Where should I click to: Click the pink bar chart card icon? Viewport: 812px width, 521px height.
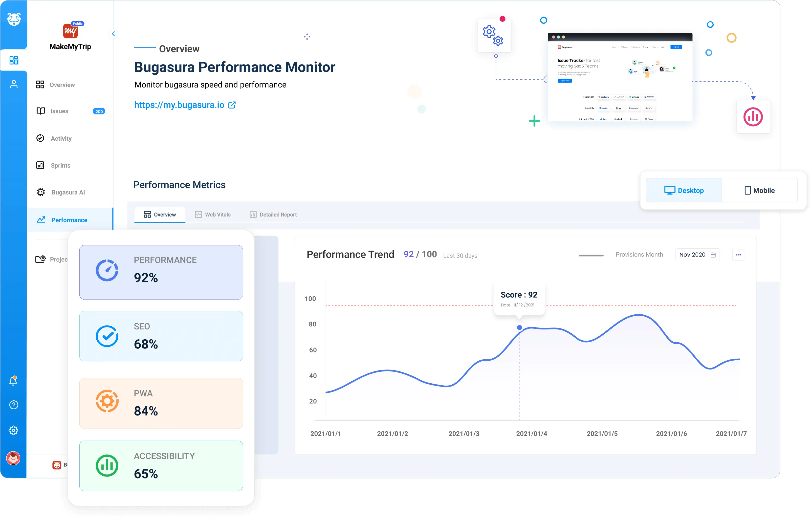pos(753,117)
